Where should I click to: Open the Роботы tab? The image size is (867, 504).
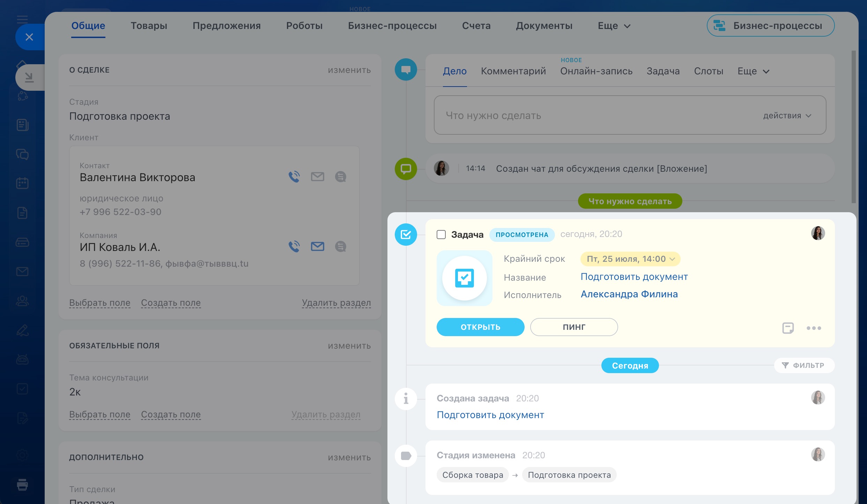coord(304,26)
